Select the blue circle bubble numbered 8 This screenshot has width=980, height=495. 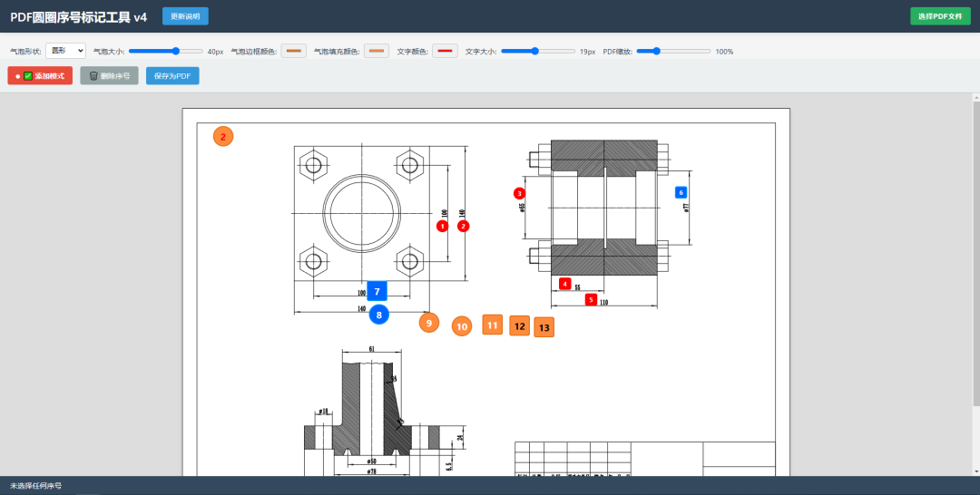tap(378, 315)
